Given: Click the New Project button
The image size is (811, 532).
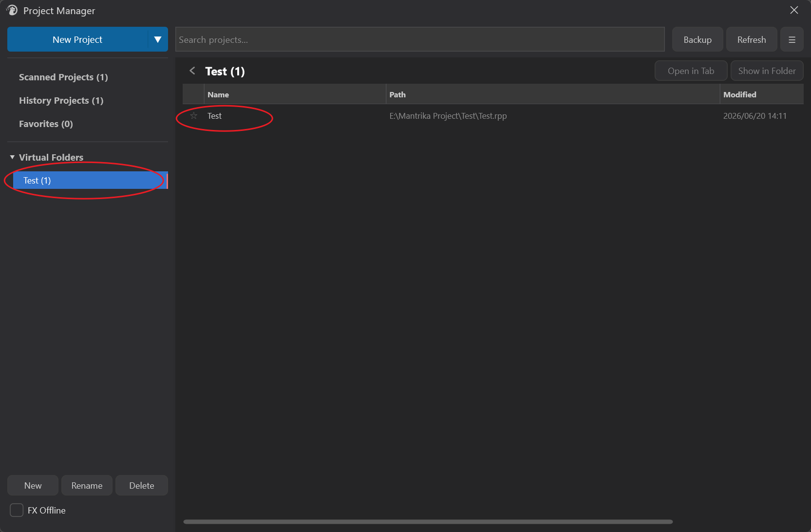Looking at the screenshot, I should click(77, 40).
